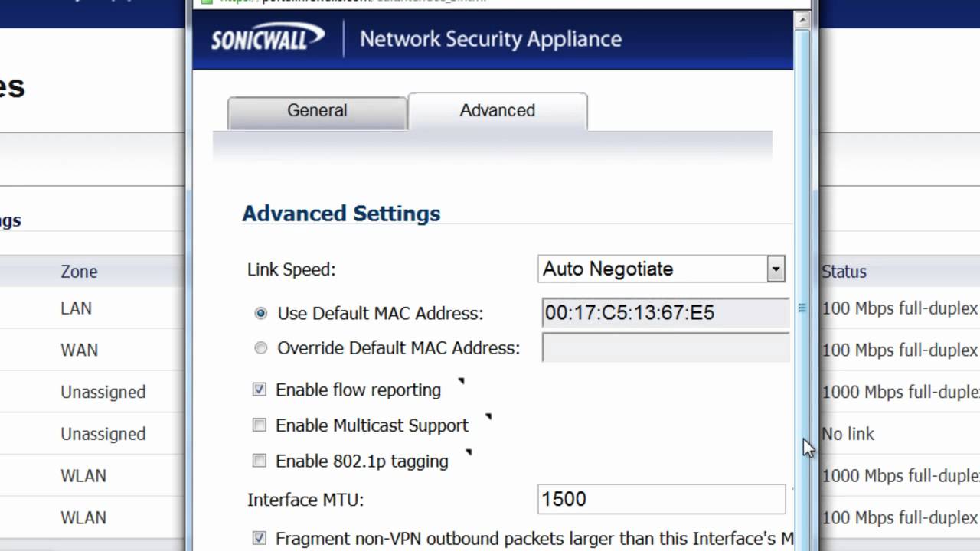Toggle Fragment non-VPN outbound packets checkbox
980x551 pixels.
(x=260, y=538)
